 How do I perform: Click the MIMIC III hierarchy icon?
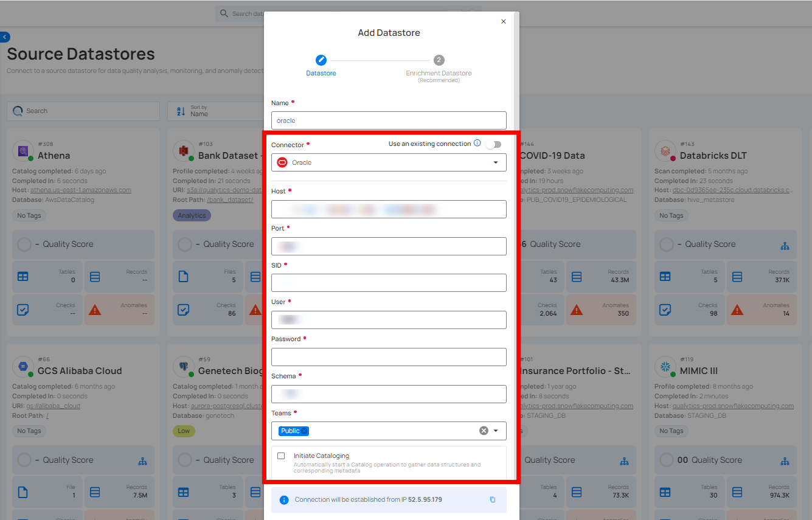tap(785, 461)
